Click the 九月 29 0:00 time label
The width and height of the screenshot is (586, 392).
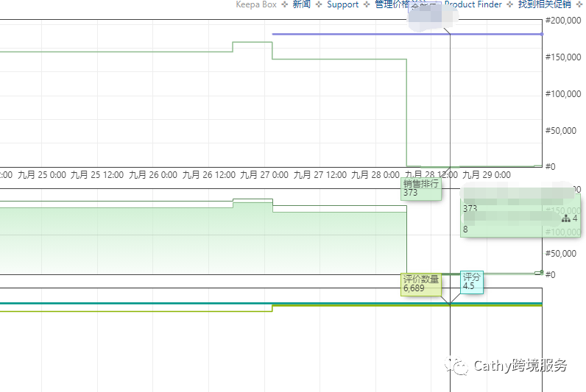pos(487,175)
